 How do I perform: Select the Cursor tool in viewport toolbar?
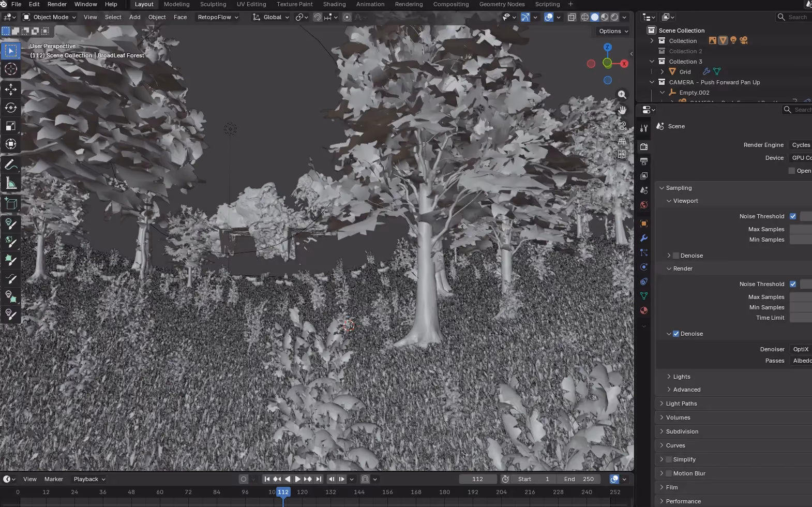click(x=11, y=69)
